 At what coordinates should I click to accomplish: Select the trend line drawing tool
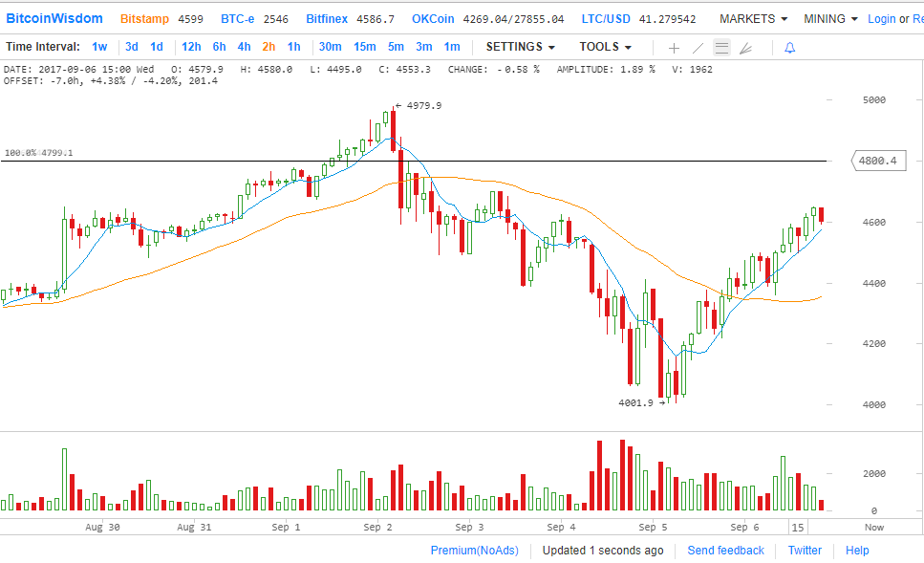[698, 48]
